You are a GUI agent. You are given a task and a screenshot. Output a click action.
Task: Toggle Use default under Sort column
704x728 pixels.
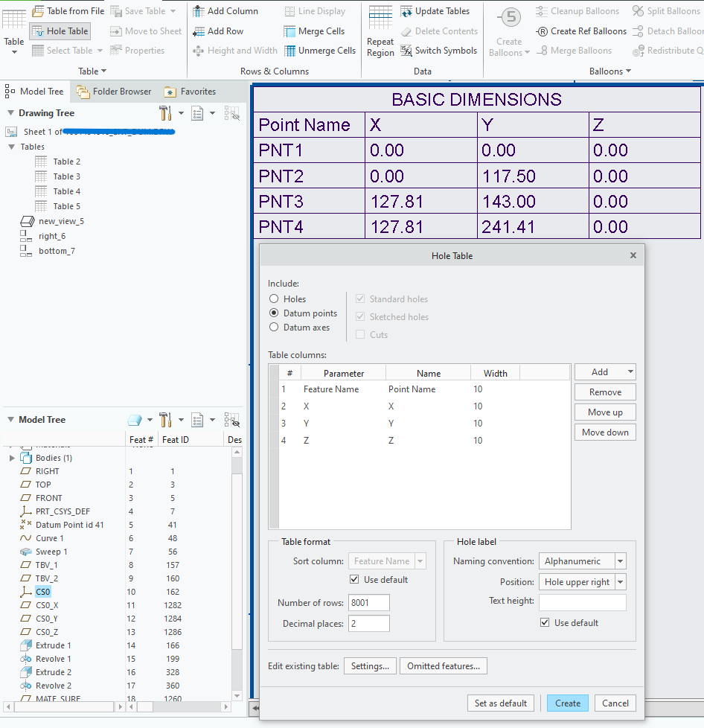click(x=354, y=579)
